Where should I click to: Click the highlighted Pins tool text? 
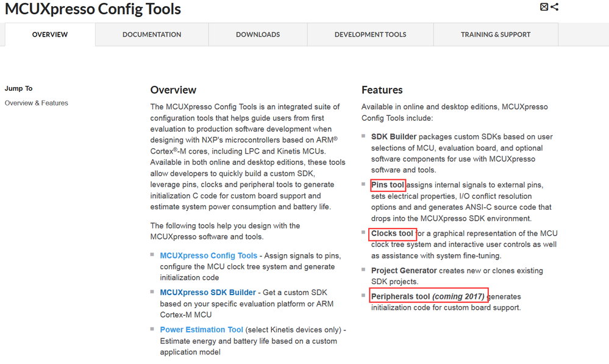[388, 185]
